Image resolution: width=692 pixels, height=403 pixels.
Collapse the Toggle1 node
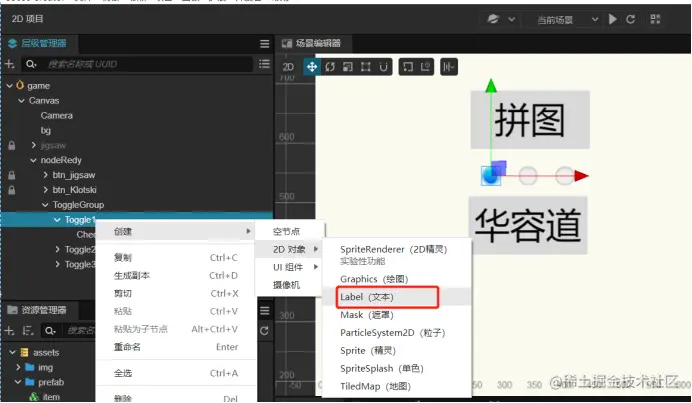pyautogui.click(x=57, y=220)
